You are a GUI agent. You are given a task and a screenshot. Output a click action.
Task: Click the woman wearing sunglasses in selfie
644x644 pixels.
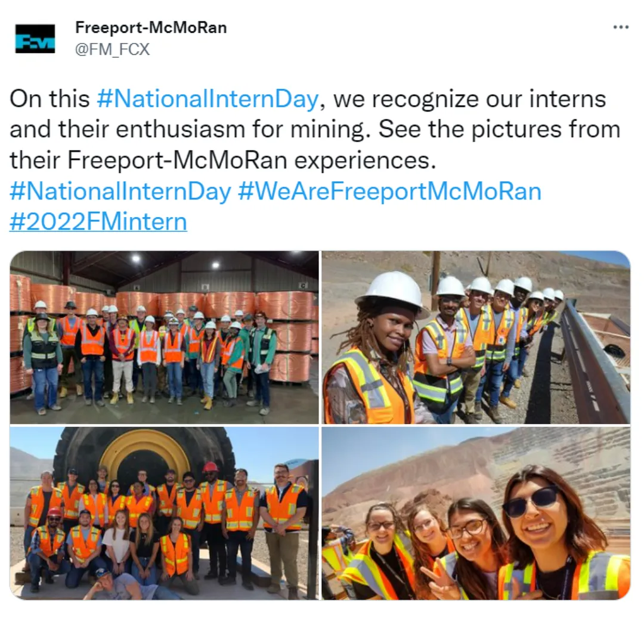[563, 534]
